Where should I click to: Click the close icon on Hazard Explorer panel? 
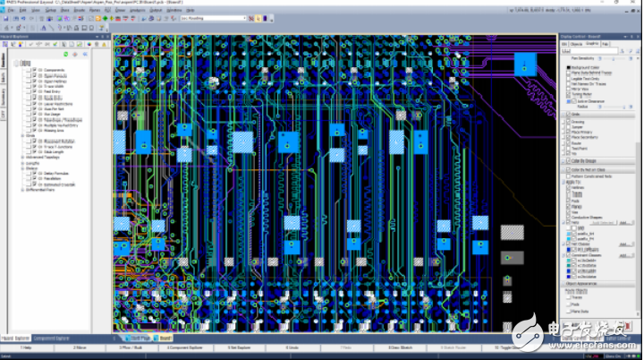(x=107, y=36)
